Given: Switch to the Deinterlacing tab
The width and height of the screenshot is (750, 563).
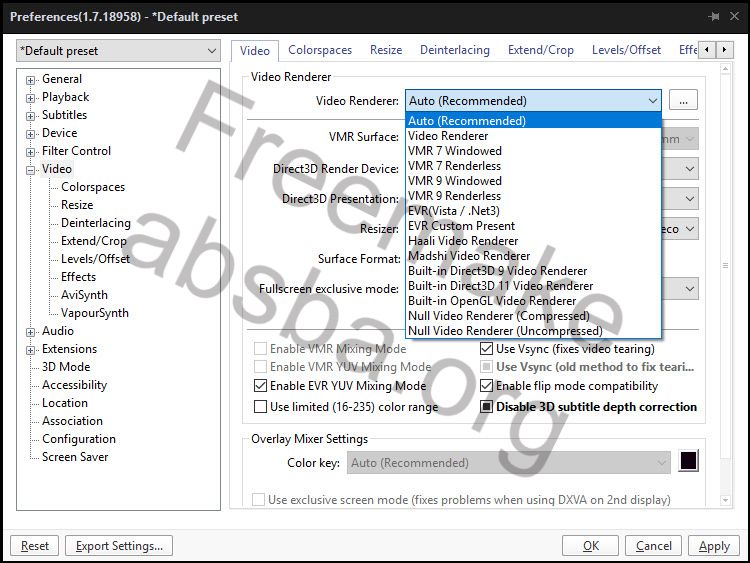Looking at the screenshot, I should [x=455, y=50].
